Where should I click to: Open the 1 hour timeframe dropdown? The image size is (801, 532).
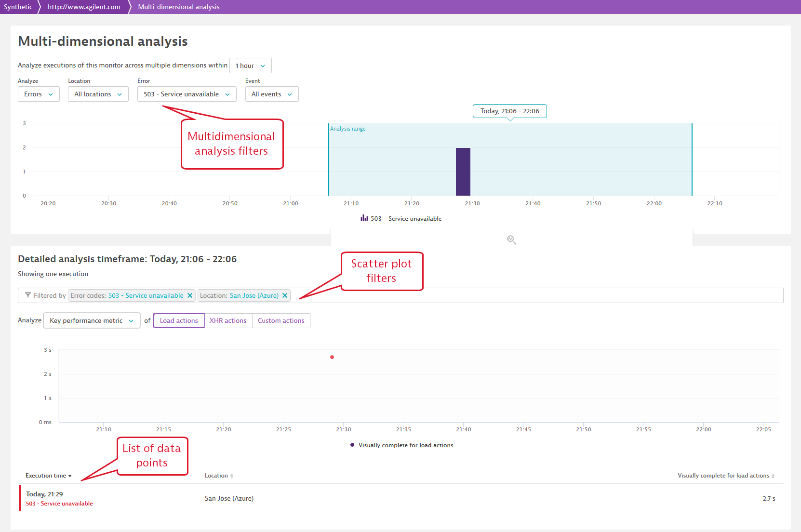click(251, 66)
